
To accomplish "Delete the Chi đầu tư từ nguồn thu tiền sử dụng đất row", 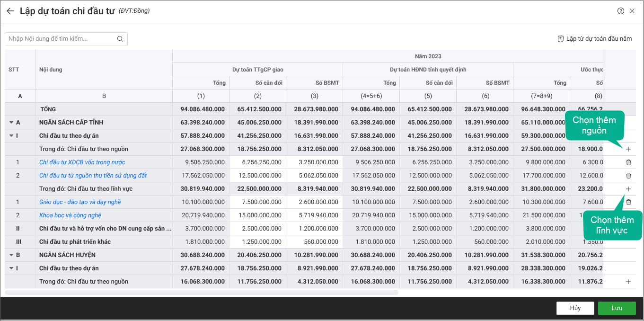I will [628, 176].
